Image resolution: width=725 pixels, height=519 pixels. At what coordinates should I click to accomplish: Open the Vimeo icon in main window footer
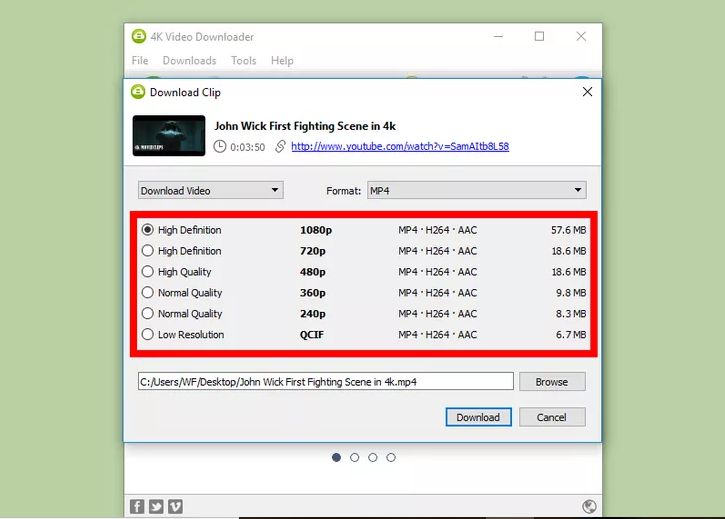tap(175, 507)
